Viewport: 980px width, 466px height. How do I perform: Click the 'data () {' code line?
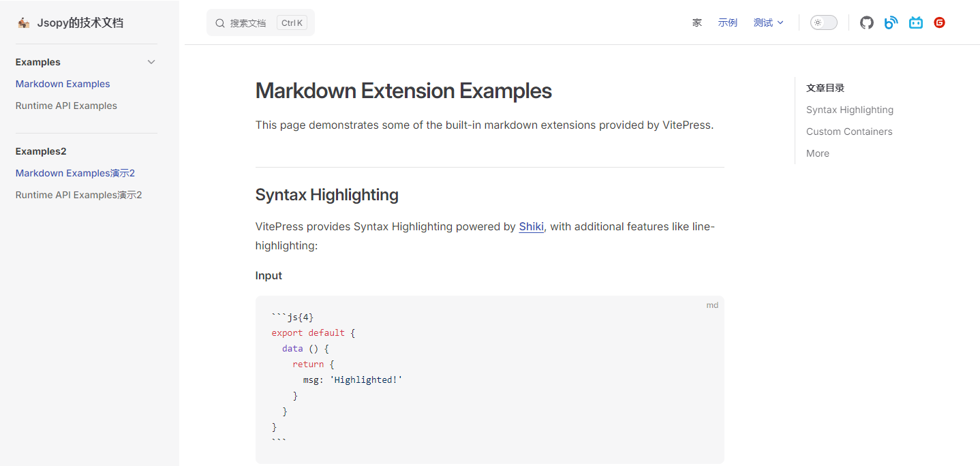click(x=306, y=348)
